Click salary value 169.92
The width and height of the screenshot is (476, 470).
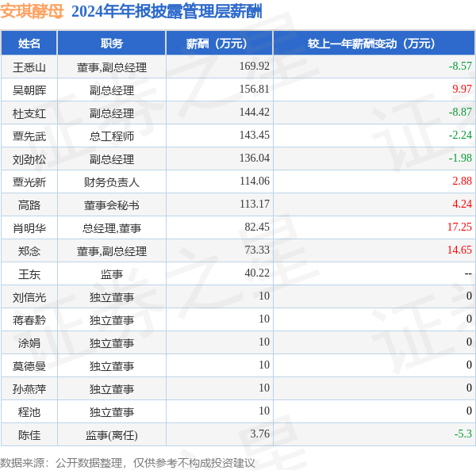click(x=254, y=66)
